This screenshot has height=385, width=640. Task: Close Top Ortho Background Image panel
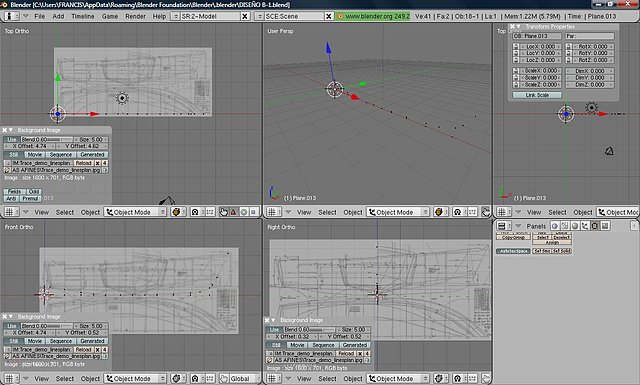coord(5,130)
